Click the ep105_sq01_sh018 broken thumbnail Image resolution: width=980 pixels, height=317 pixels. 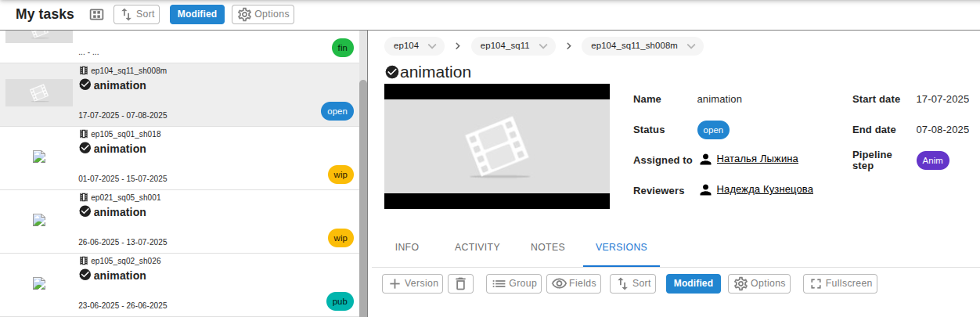point(39,157)
